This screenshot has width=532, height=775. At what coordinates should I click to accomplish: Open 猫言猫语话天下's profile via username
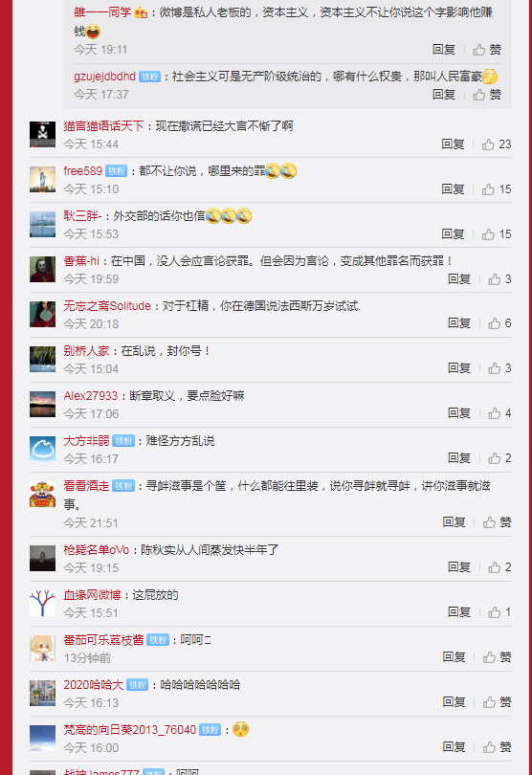point(103,126)
